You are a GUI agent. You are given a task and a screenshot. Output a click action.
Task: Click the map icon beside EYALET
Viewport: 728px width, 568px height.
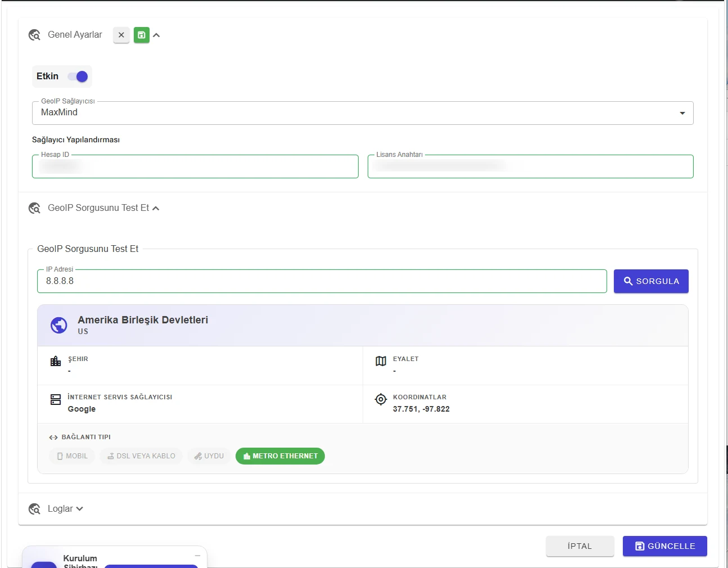tap(381, 361)
